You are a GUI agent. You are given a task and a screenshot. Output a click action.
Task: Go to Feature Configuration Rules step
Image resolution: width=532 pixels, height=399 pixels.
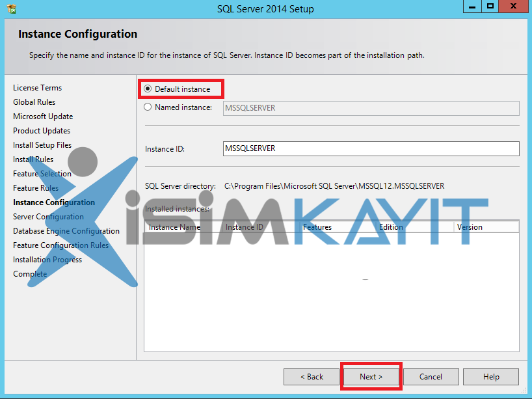point(60,245)
